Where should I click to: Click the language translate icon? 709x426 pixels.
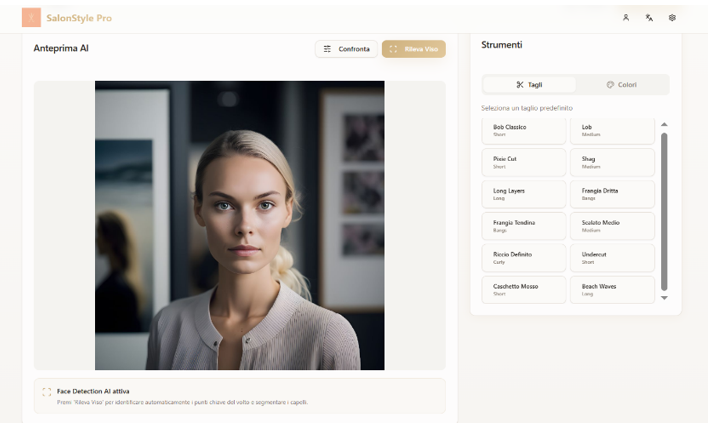[x=649, y=18]
